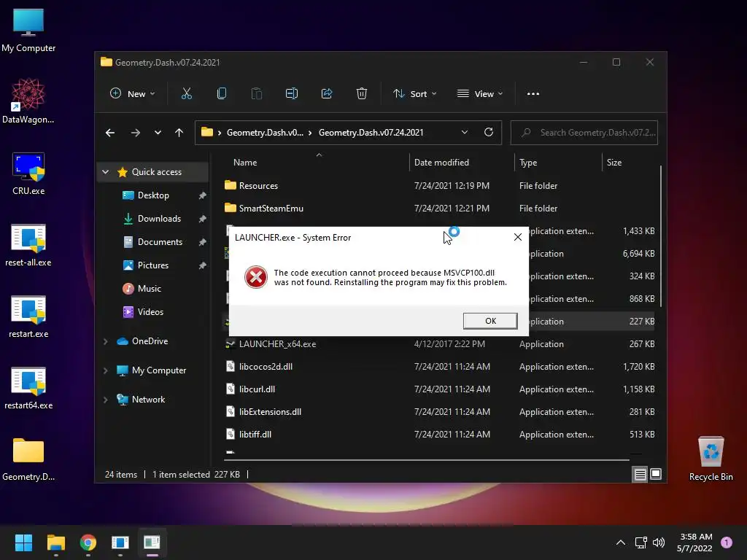
Task: Click the Rename icon in Explorer toolbar
Action: 292,94
